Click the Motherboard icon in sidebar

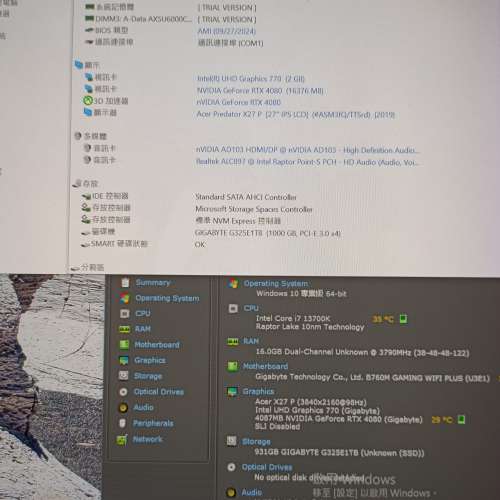coord(124,345)
